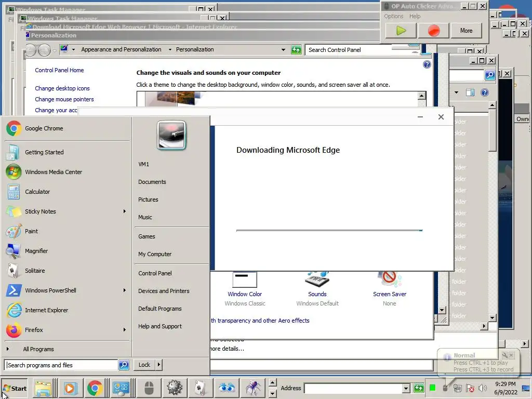Open Windows Media Player taskbar icon
This screenshot has width=532, height=399.
[70, 388]
